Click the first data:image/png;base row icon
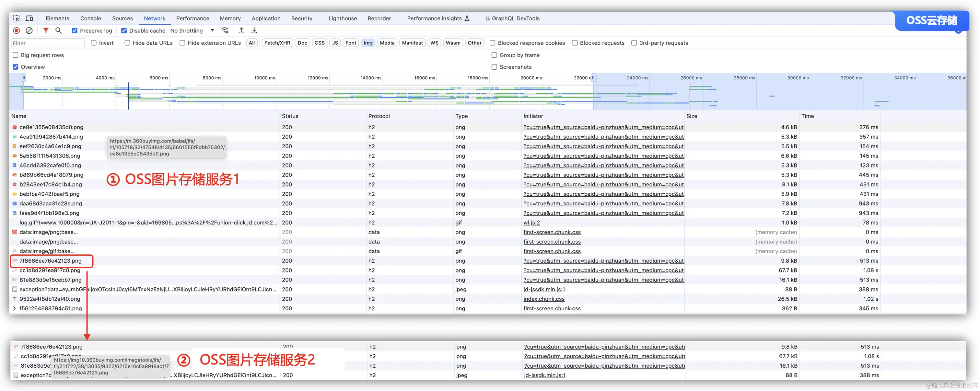 click(x=15, y=232)
